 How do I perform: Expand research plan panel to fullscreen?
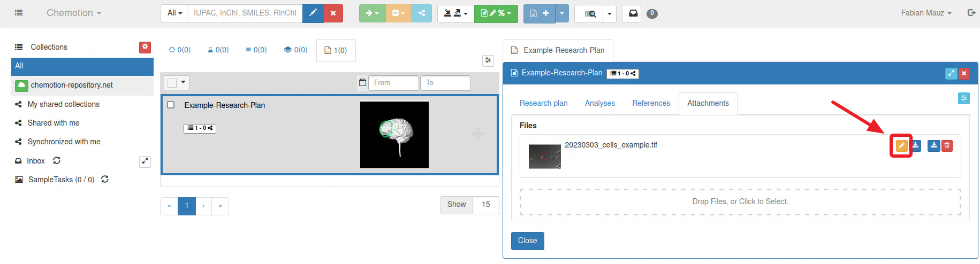click(951, 74)
